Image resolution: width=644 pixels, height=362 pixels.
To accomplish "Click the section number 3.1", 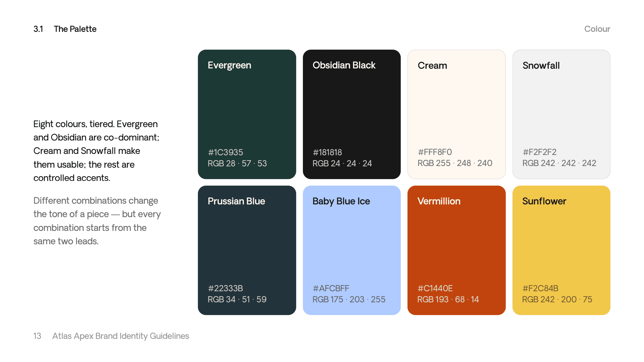I will click(38, 29).
